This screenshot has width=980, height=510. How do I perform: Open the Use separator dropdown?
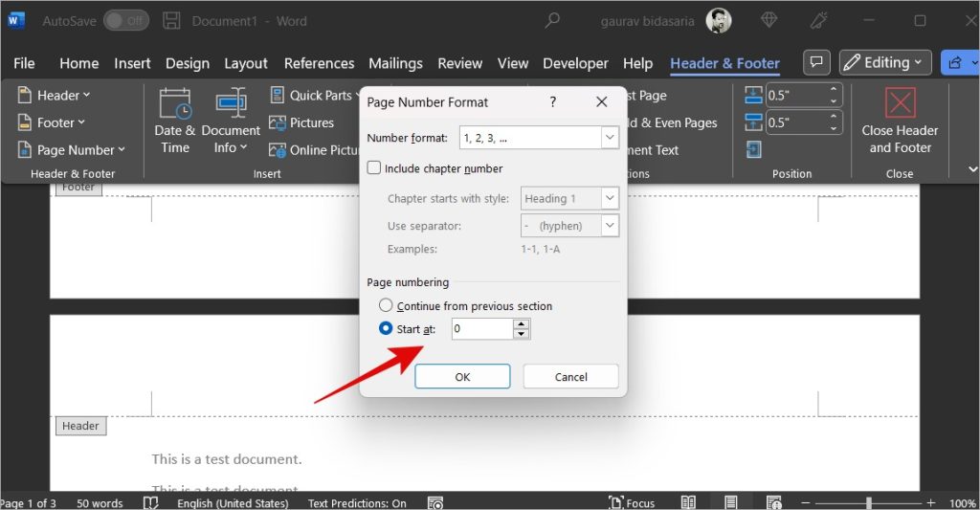[610, 225]
